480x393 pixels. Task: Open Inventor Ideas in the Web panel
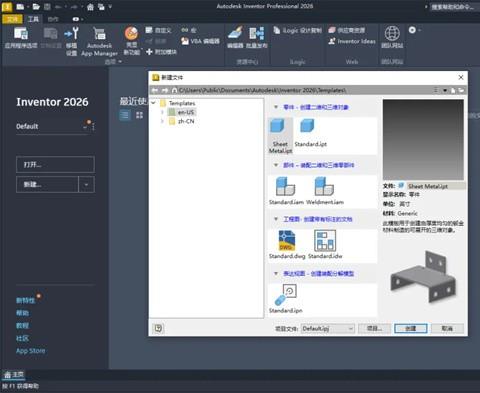(352, 41)
